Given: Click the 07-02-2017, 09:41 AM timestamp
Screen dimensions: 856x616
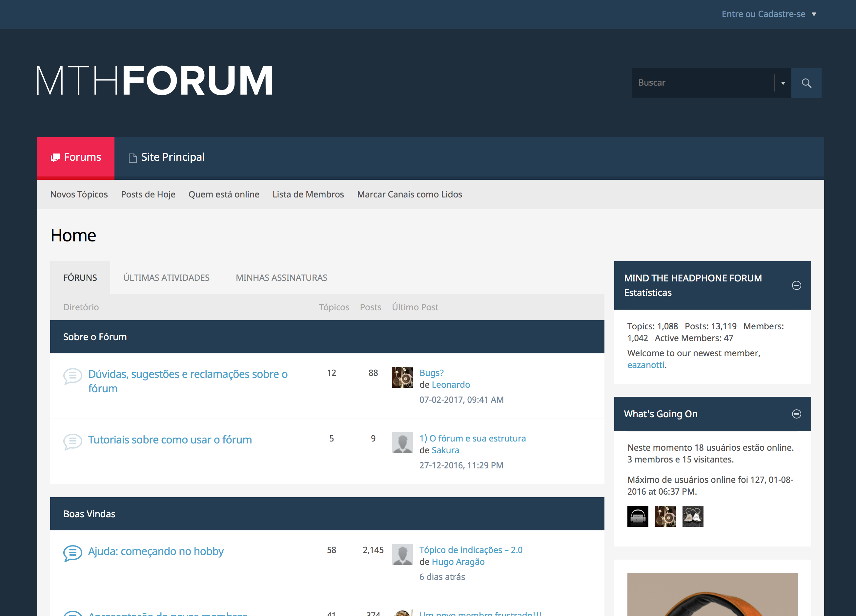Looking at the screenshot, I should tap(461, 400).
